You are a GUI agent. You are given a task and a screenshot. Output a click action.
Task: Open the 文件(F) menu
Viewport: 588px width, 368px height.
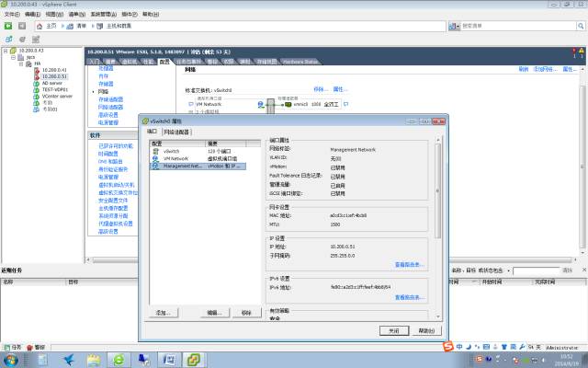(12, 14)
